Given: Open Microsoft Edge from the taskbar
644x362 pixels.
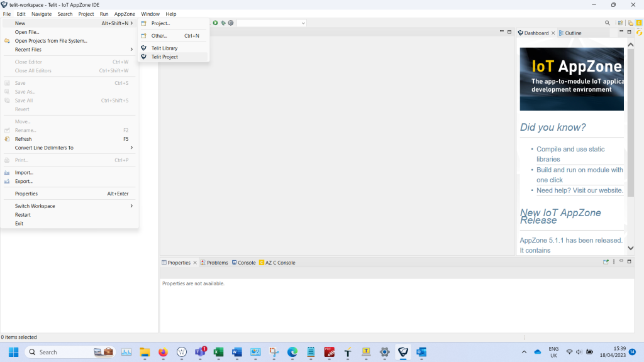Looking at the screenshot, I should 292,352.
